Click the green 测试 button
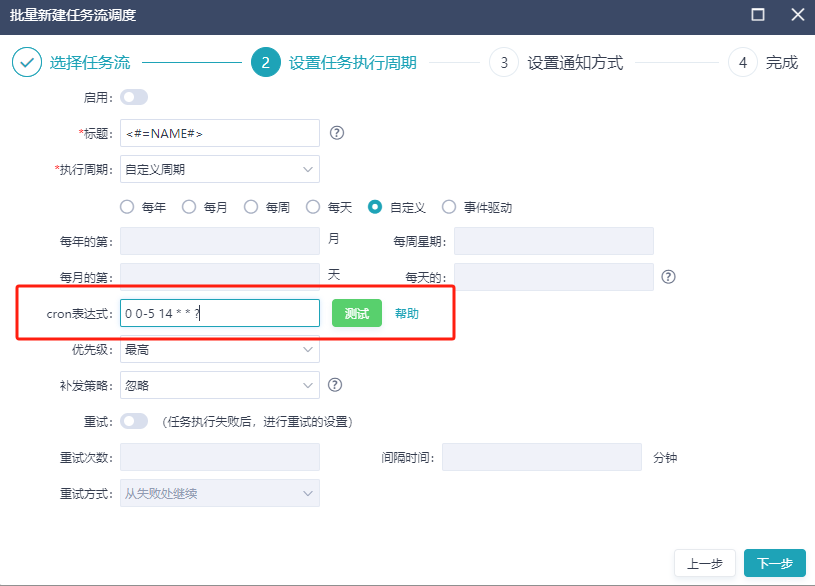The width and height of the screenshot is (815, 586). click(357, 313)
